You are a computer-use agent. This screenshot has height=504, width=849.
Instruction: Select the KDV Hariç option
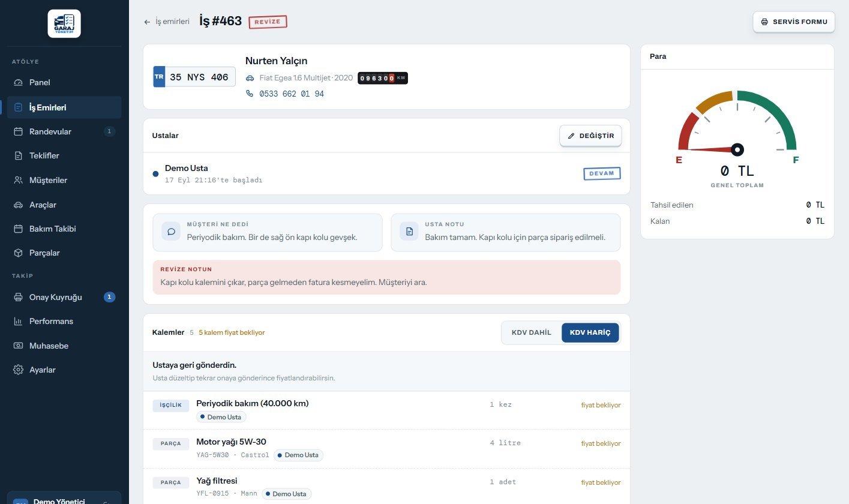590,332
